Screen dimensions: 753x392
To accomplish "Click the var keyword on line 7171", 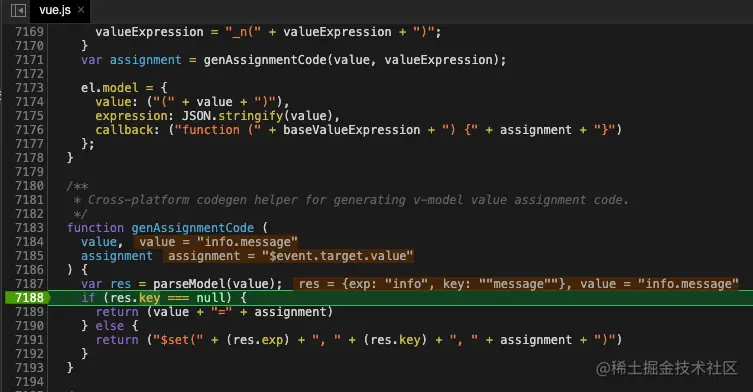I will click(91, 60).
